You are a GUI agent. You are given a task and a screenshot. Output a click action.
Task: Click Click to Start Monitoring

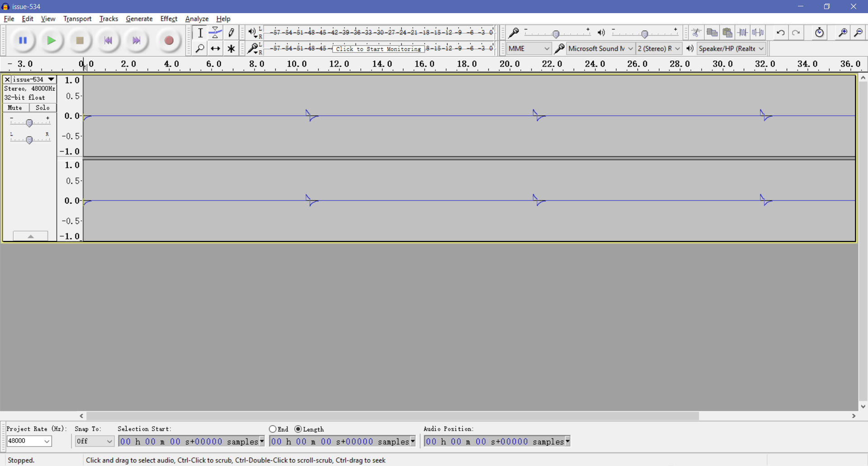378,49
